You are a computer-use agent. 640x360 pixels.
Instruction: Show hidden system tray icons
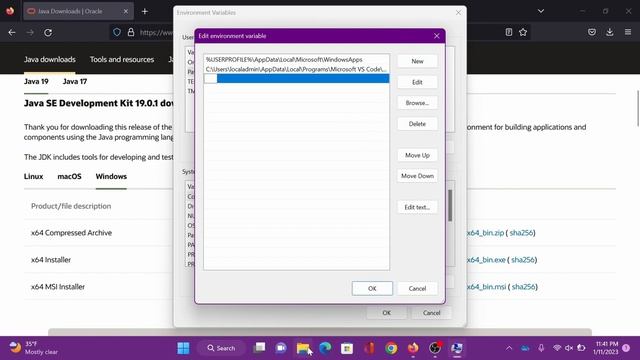[509, 348]
